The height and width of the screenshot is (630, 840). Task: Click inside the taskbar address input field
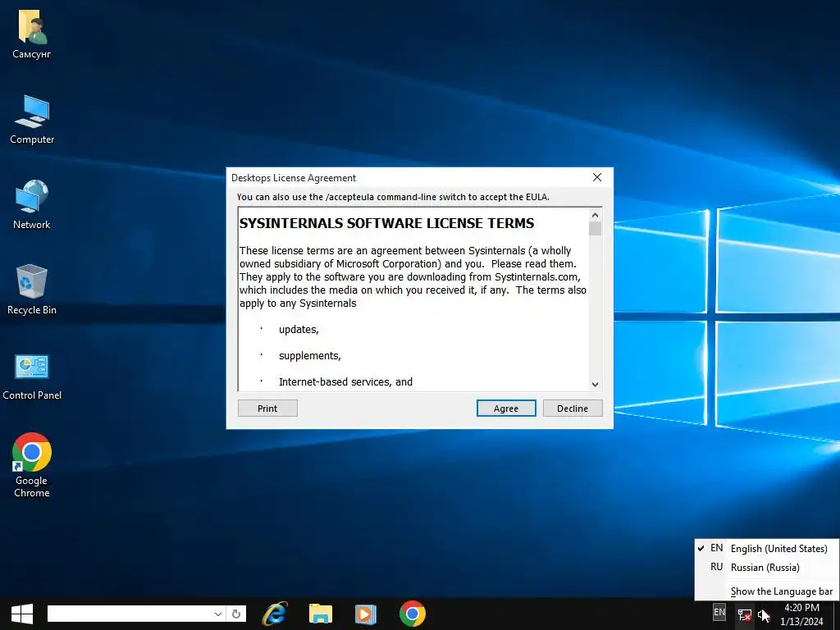pyautogui.click(x=130, y=614)
